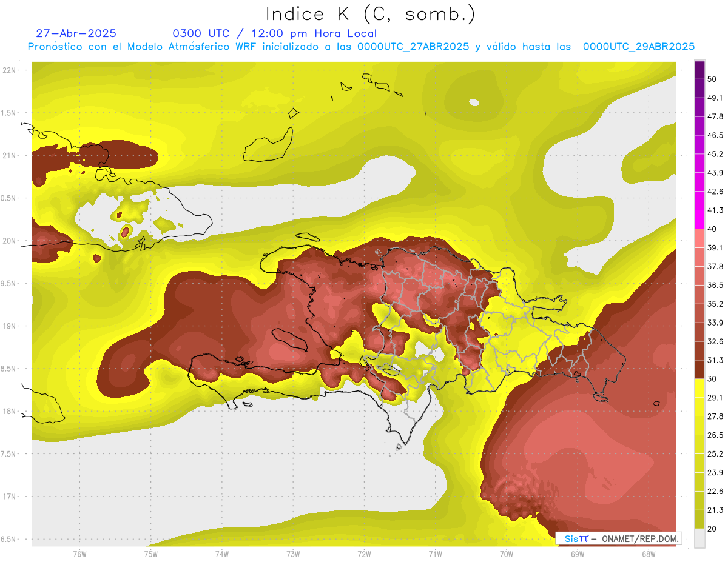The image size is (728, 562).
Task: Click the colorbar value '37.8'
Action: click(x=715, y=267)
